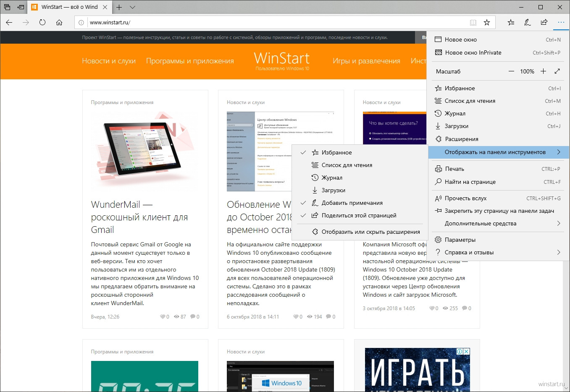The width and height of the screenshot is (570, 392).
Task: Add page to favorites with star icon
Action: pos(487,23)
